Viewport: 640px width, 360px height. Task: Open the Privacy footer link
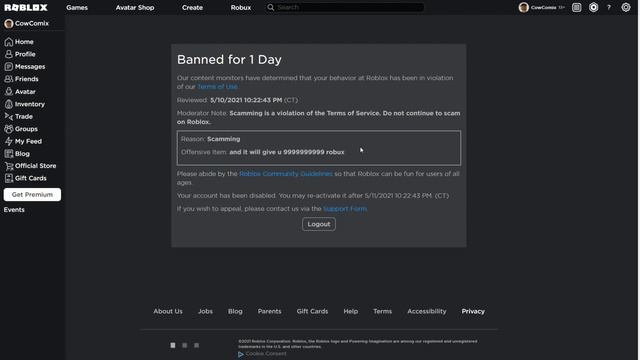[473, 311]
